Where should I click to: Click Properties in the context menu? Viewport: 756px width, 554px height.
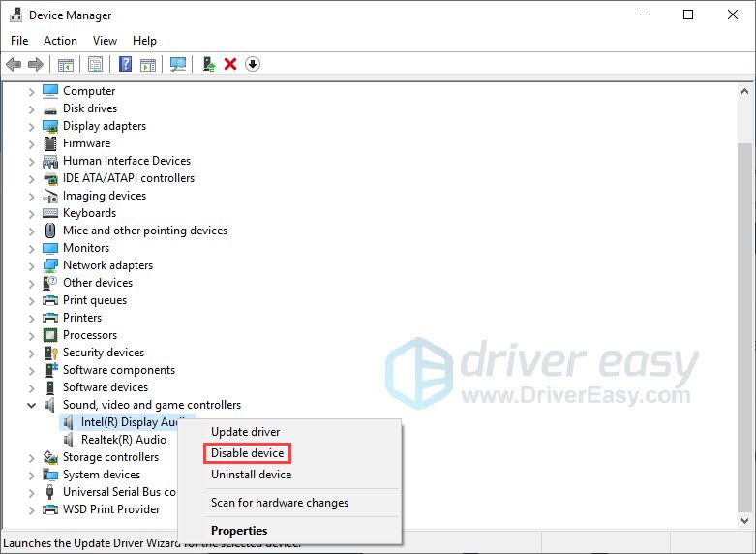point(239,530)
